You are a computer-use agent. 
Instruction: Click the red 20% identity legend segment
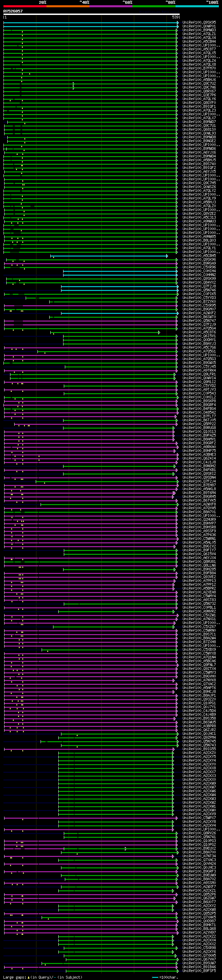[x=25, y=6]
